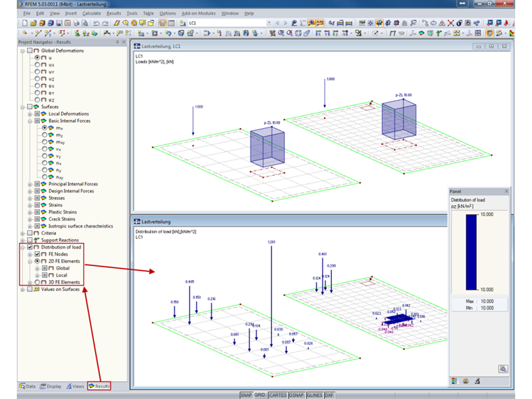532x399 pixels.
Task: Click the filter/microscope icon at Panel bottom
Action: pos(477,381)
